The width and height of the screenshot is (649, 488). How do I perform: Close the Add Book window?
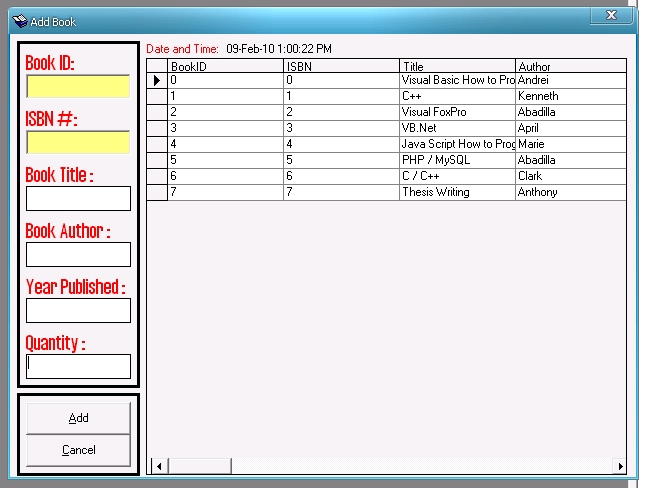coord(611,15)
